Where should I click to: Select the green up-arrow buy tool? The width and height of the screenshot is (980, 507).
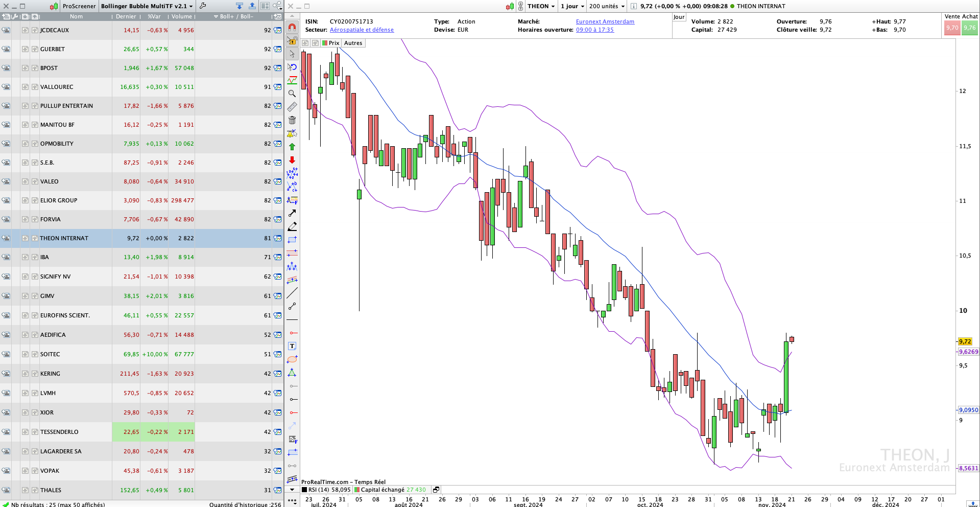click(292, 147)
